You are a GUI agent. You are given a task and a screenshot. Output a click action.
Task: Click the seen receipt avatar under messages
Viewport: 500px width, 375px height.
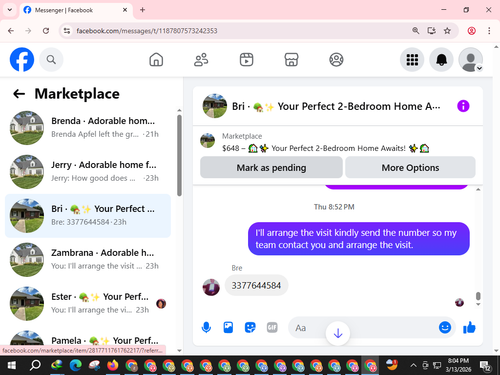[x=459, y=303]
